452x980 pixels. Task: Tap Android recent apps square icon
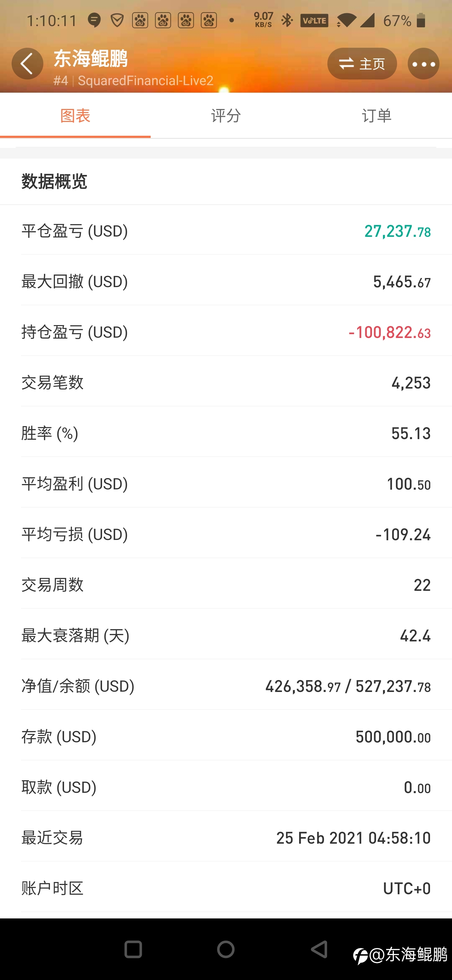tap(133, 950)
